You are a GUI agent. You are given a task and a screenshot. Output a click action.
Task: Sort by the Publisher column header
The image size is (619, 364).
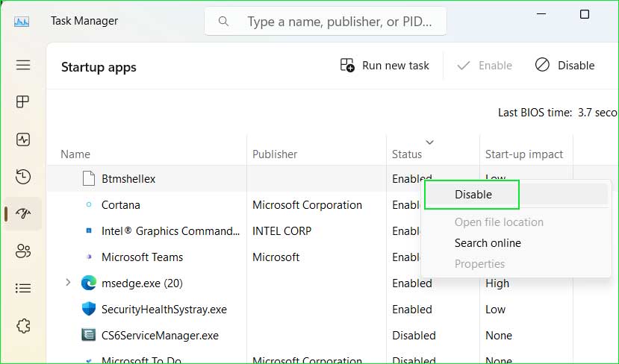pos(275,154)
